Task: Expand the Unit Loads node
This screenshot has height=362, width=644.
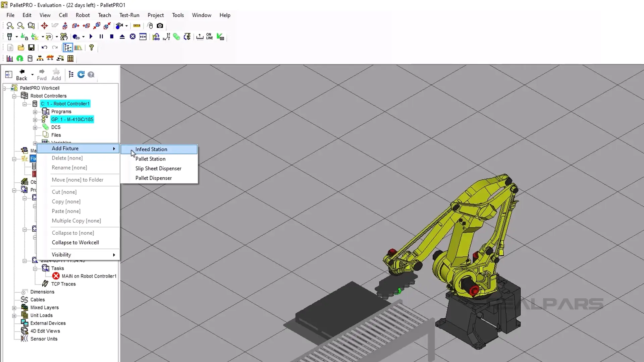Action: (14, 316)
